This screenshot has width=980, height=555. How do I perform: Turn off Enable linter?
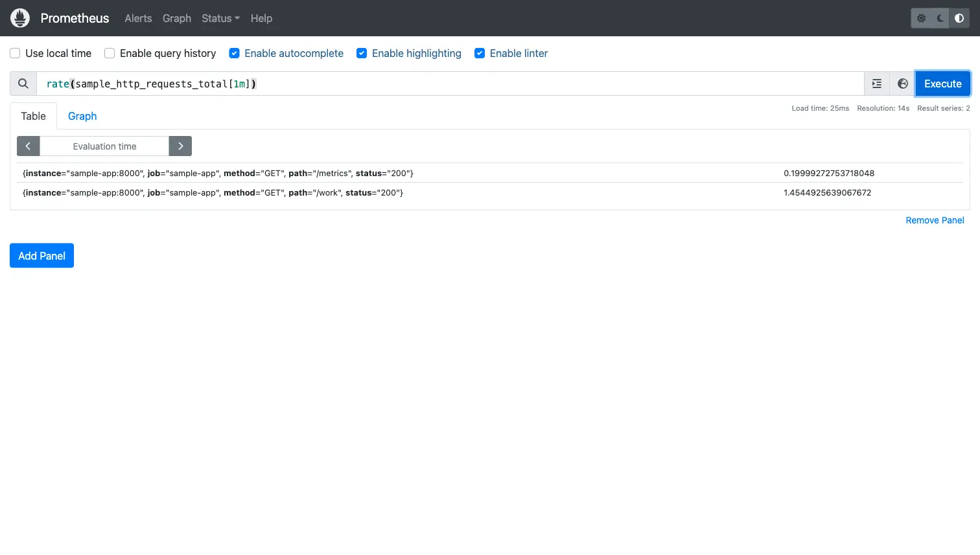point(480,53)
